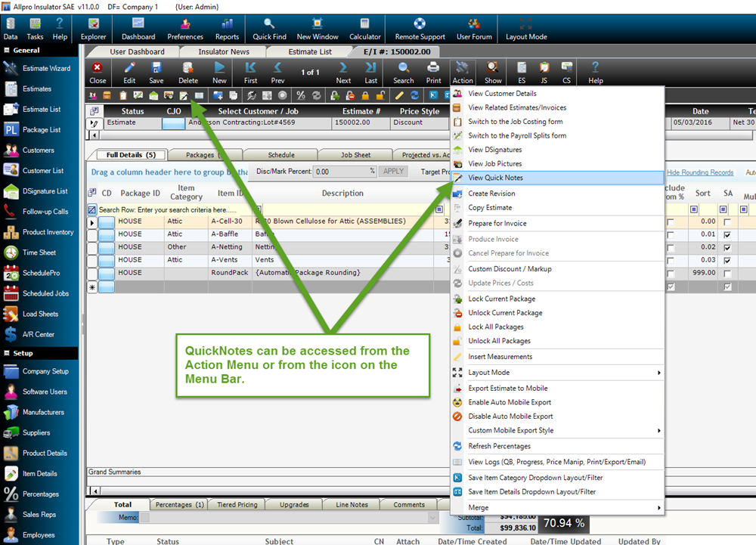This screenshot has width=756, height=545.
Task: Switch to the Estimate List tab
Action: pyautogui.click(x=309, y=51)
